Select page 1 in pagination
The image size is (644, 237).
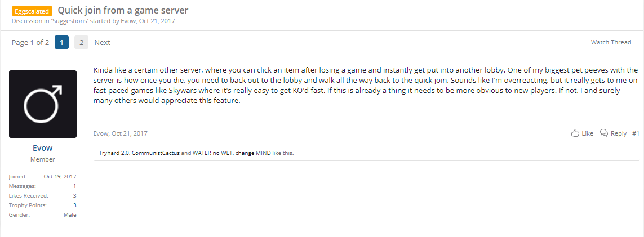[x=61, y=42]
